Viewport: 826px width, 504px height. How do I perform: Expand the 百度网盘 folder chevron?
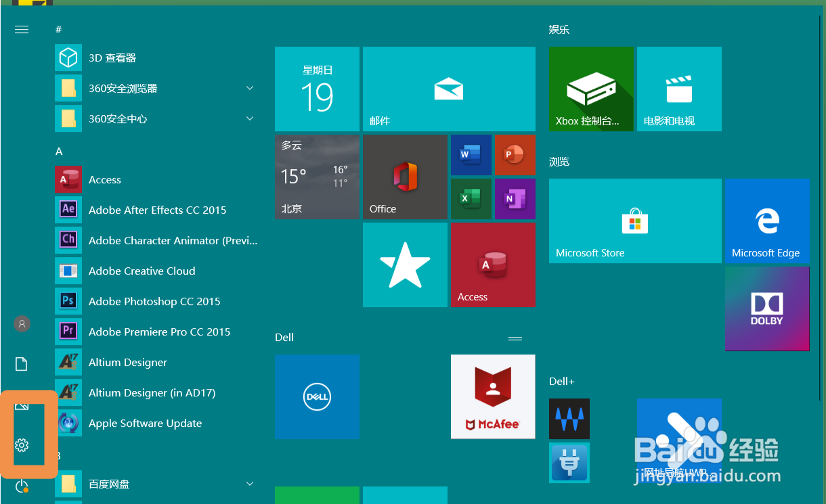click(250, 484)
